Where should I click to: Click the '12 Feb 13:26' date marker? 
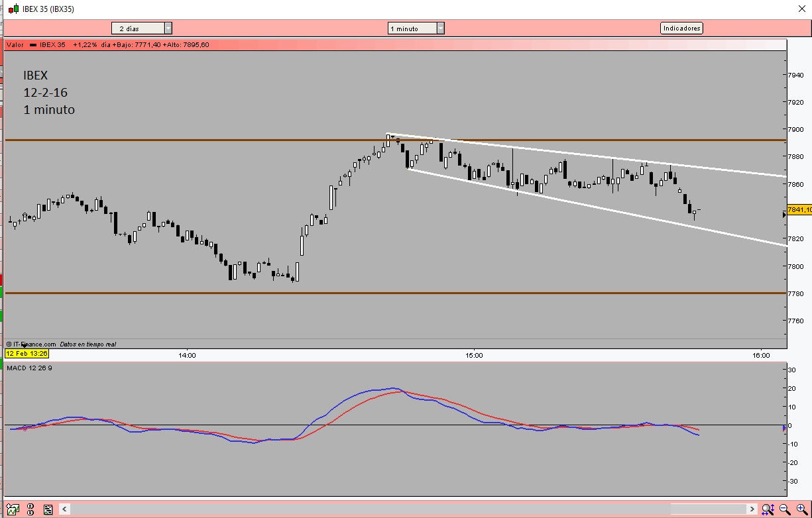pyautogui.click(x=27, y=354)
